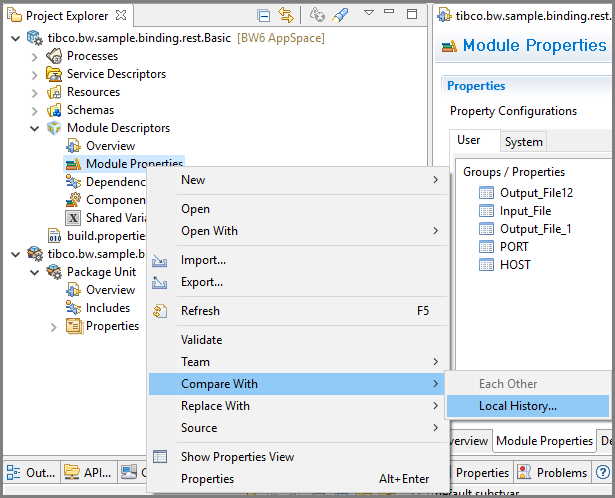Click the HOST property icon
The image size is (615, 498).
[486, 265]
